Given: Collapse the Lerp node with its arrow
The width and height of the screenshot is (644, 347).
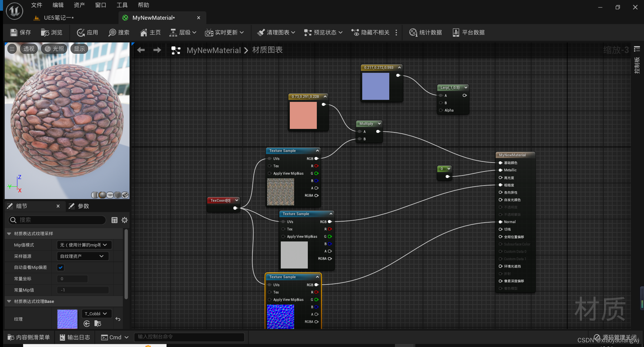Looking at the screenshot, I should (x=466, y=88).
